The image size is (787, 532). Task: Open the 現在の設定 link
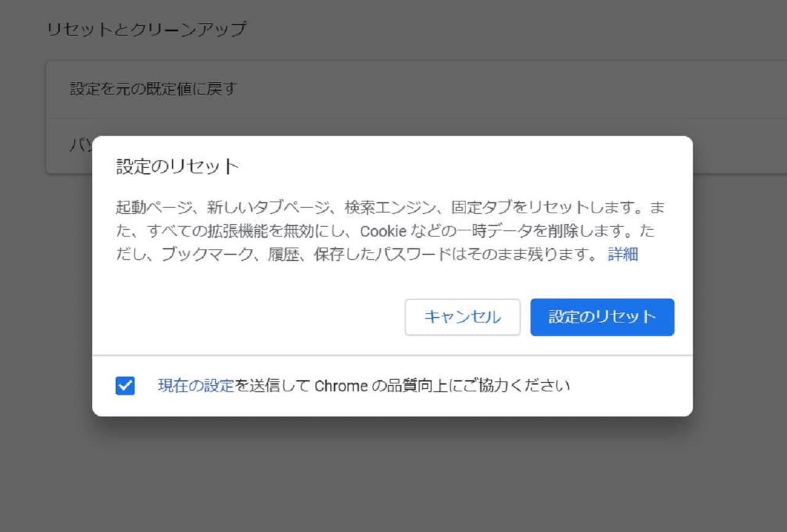coord(196,386)
